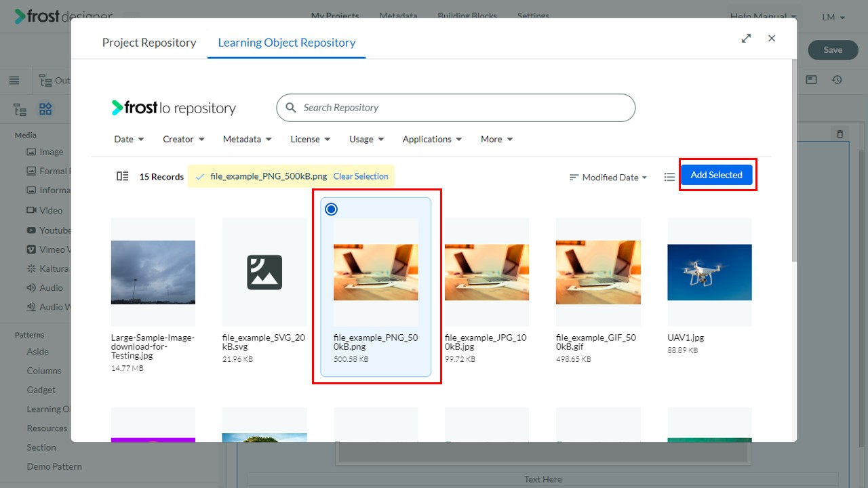Click Save button in Frost Designer
The height and width of the screenshot is (488, 868).
(833, 49)
